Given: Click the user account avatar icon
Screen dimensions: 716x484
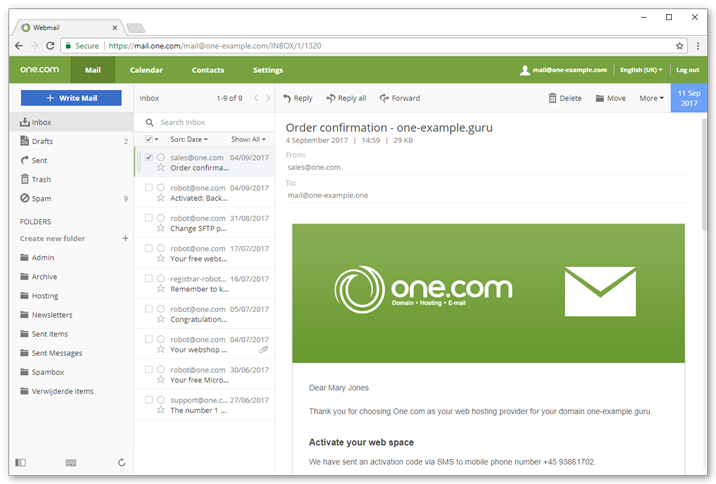Looking at the screenshot, I should tap(525, 70).
